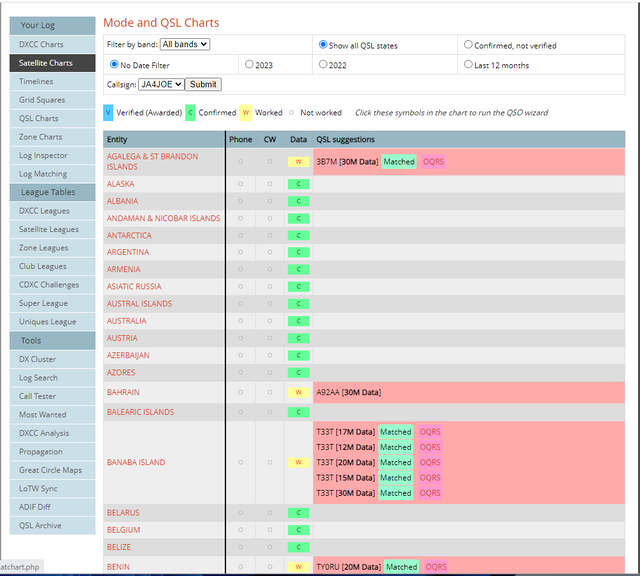Click the Matched badge for T33T 30M Data
The image size is (640, 576).
[x=396, y=493]
